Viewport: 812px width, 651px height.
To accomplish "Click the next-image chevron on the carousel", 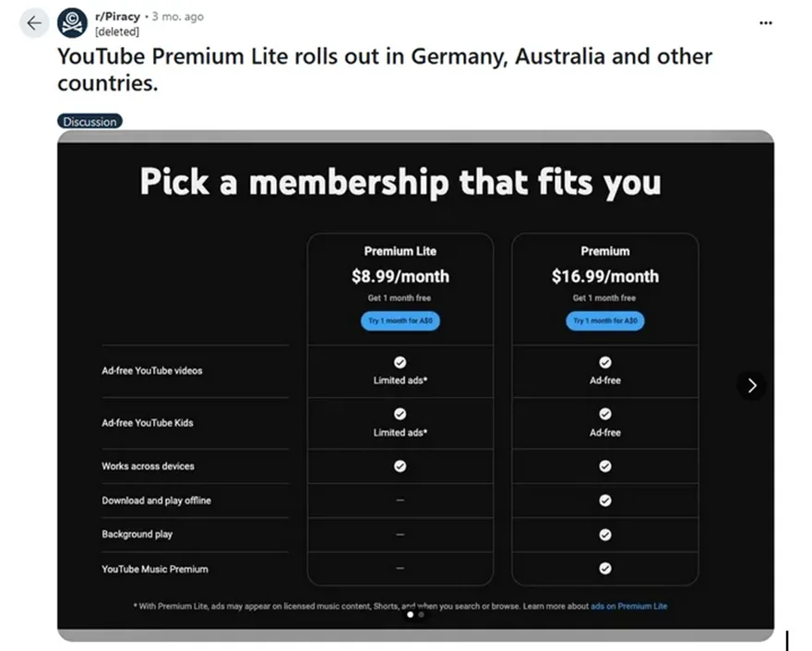I will tap(752, 385).
